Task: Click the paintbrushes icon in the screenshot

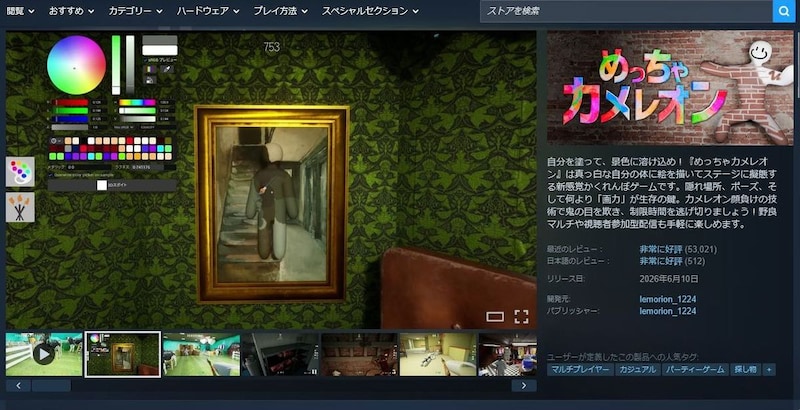Action: (20, 208)
